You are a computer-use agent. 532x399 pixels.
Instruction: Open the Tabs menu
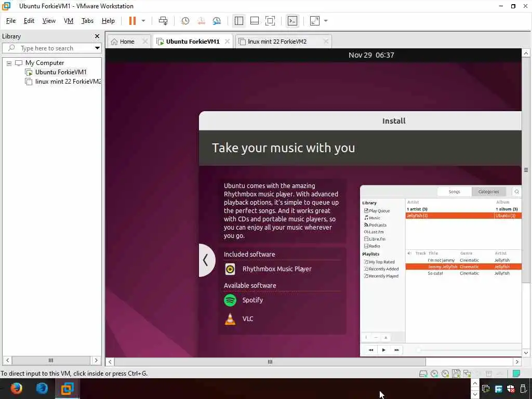point(87,21)
